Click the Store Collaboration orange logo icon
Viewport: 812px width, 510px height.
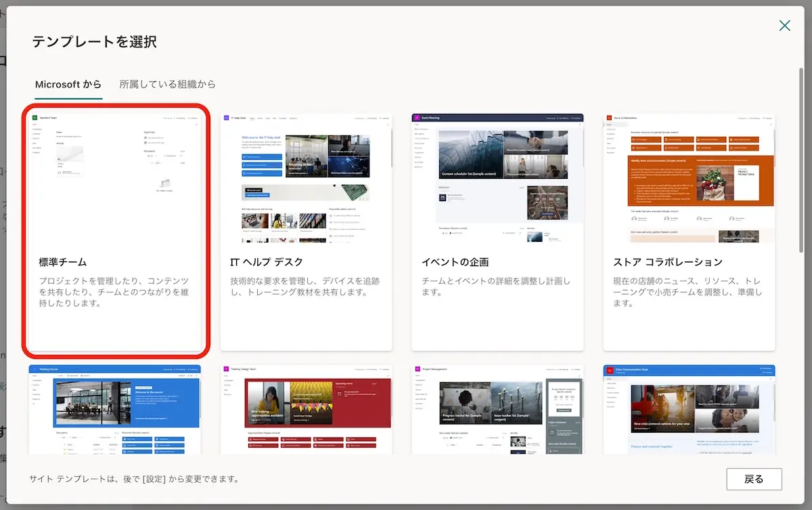click(609, 118)
